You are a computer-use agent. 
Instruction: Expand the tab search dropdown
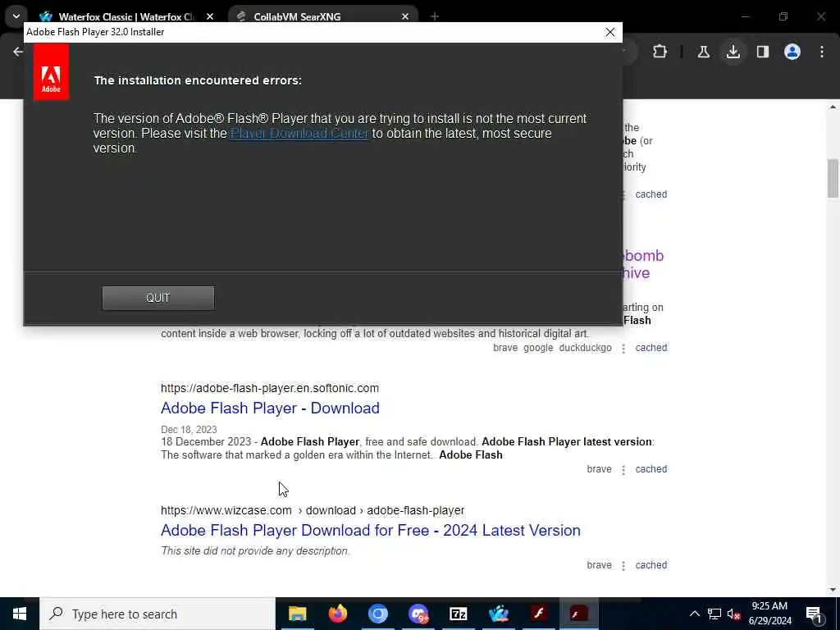click(x=16, y=16)
